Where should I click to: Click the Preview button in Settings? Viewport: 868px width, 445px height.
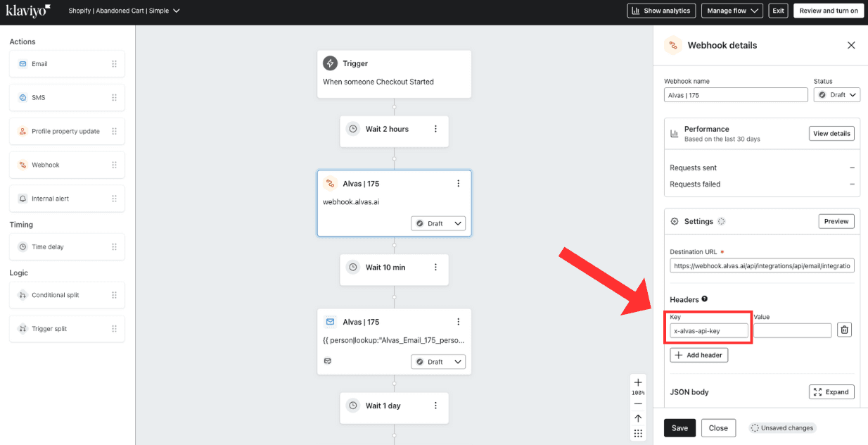click(x=836, y=221)
